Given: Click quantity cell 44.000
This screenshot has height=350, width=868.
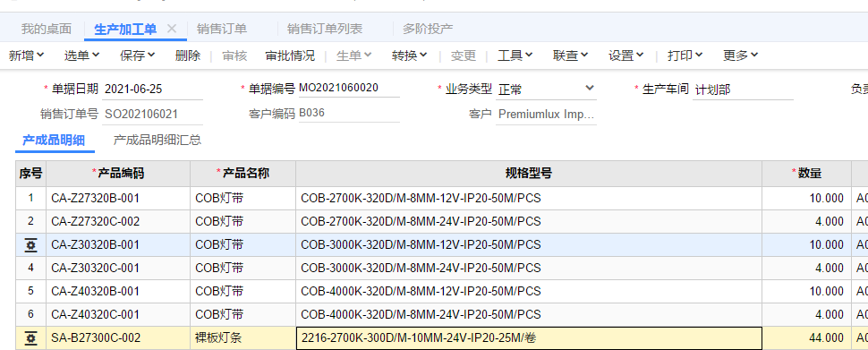Looking at the screenshot, I should [806, 337].
